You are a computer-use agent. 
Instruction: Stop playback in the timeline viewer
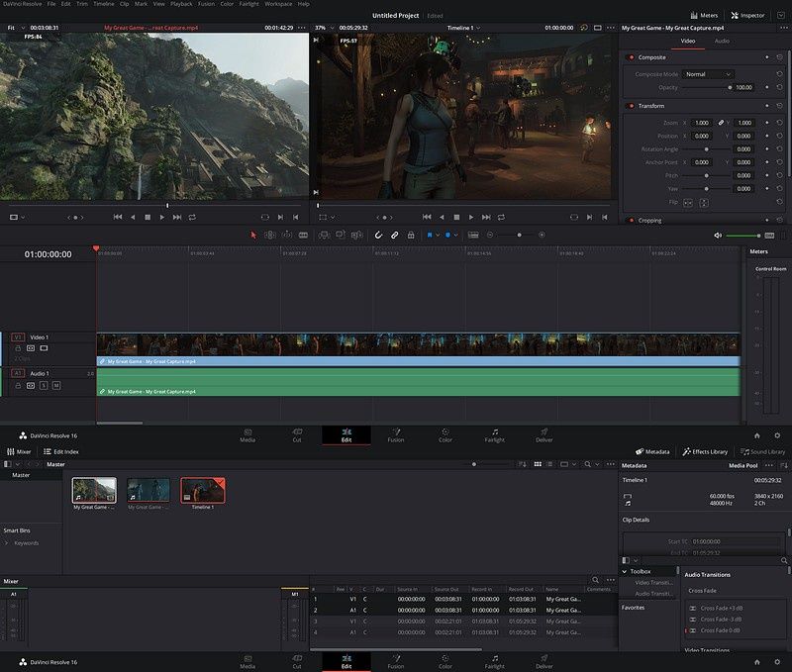[456, 218]
